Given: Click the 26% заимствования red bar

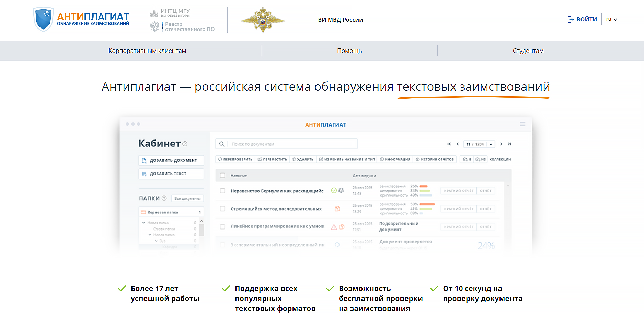Looking at the screenshot, I should coord(423,186).
